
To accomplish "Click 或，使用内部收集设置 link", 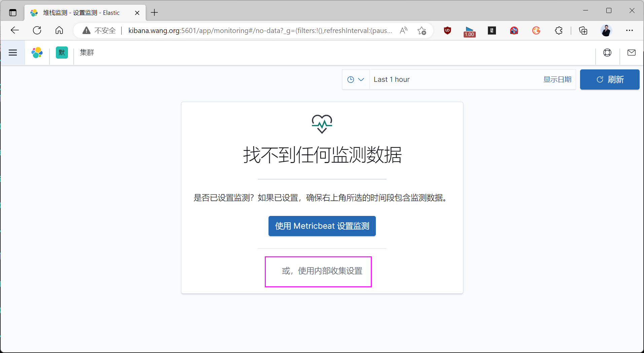I will (x=322, y=271).
